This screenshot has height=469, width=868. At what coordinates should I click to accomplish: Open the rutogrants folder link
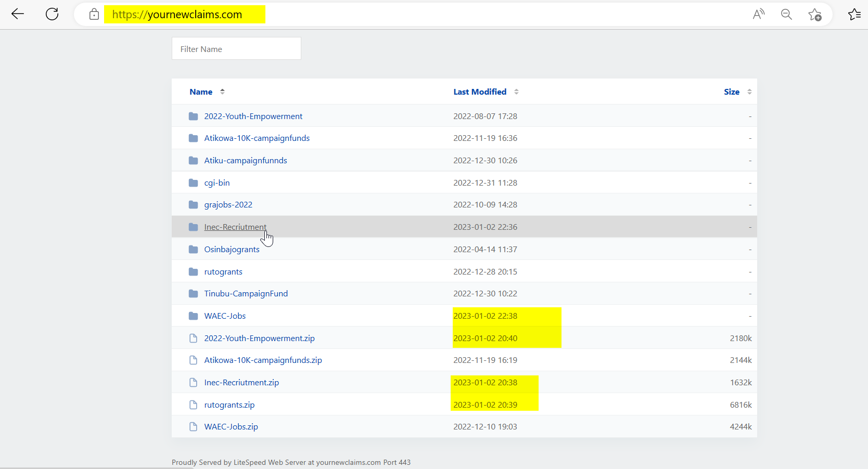tap(223, 271)
